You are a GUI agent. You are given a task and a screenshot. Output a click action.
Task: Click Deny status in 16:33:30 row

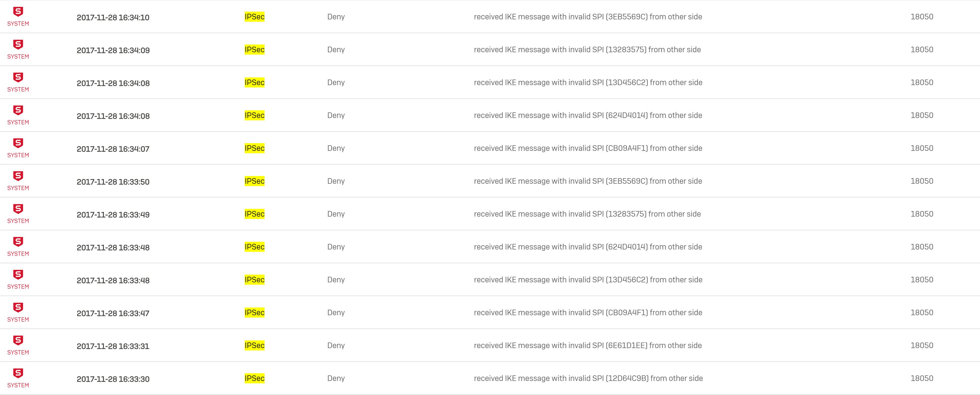(336, 378)
